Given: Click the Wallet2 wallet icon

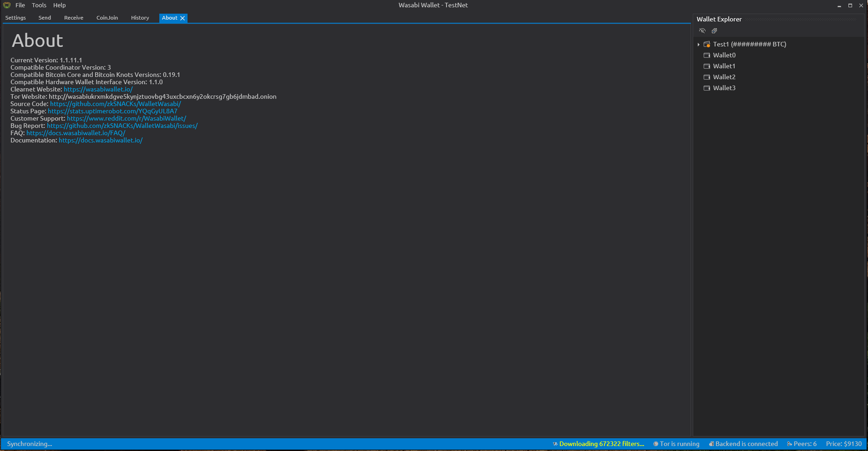Looking at the screenshot, I should 707,77.
